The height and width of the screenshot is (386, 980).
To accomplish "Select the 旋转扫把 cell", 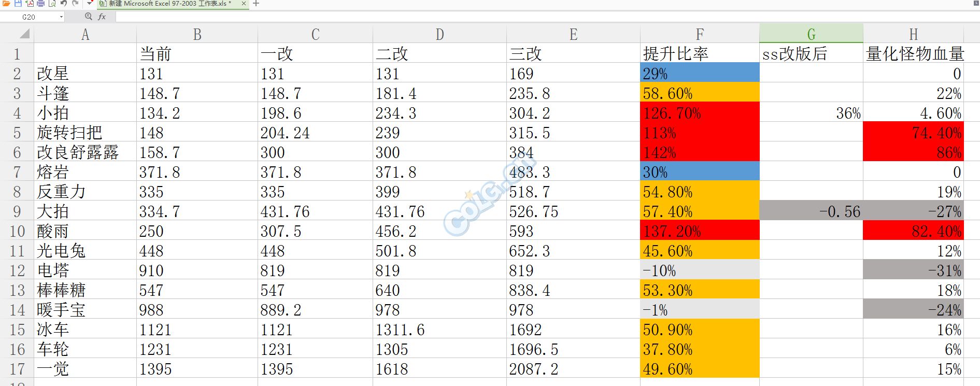I will 85,132.
